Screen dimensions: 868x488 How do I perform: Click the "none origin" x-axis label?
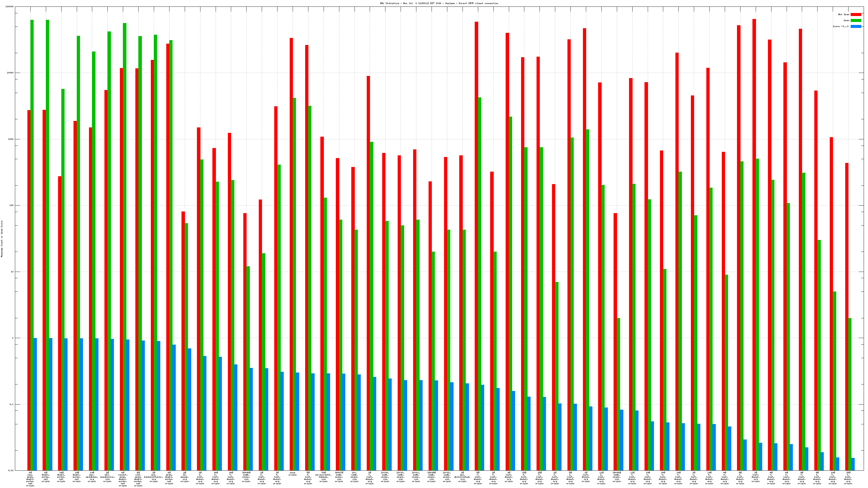(x=292, y=474)
